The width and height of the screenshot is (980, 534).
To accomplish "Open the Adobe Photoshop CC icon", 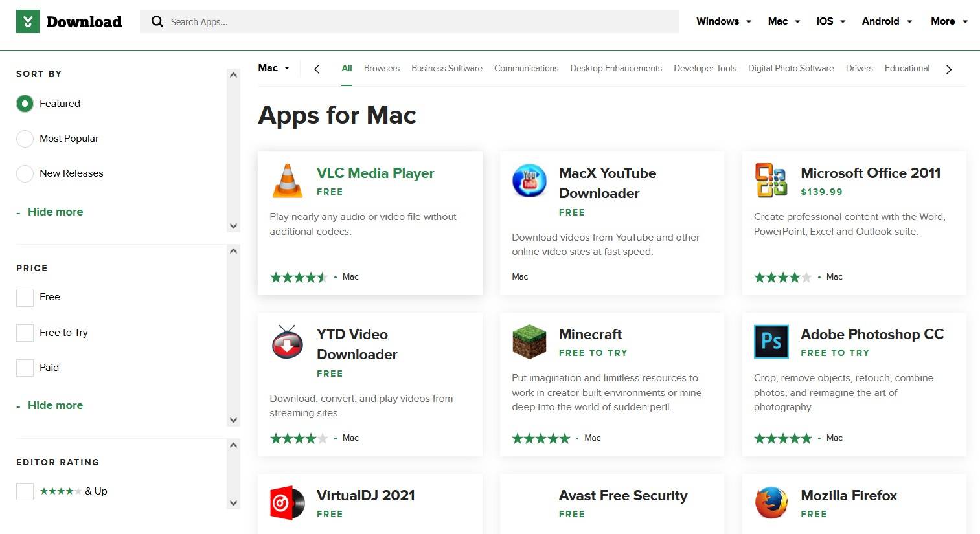I will coord(771,342).
